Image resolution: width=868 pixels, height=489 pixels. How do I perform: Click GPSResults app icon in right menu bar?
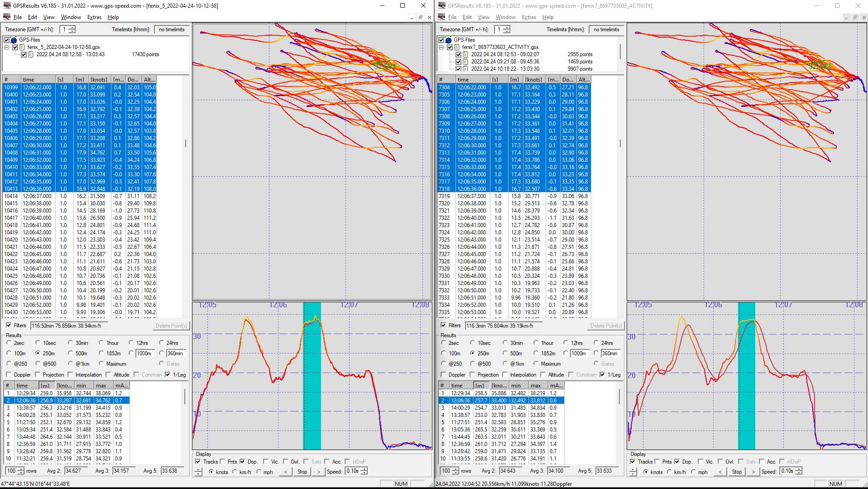click(441, 17)
